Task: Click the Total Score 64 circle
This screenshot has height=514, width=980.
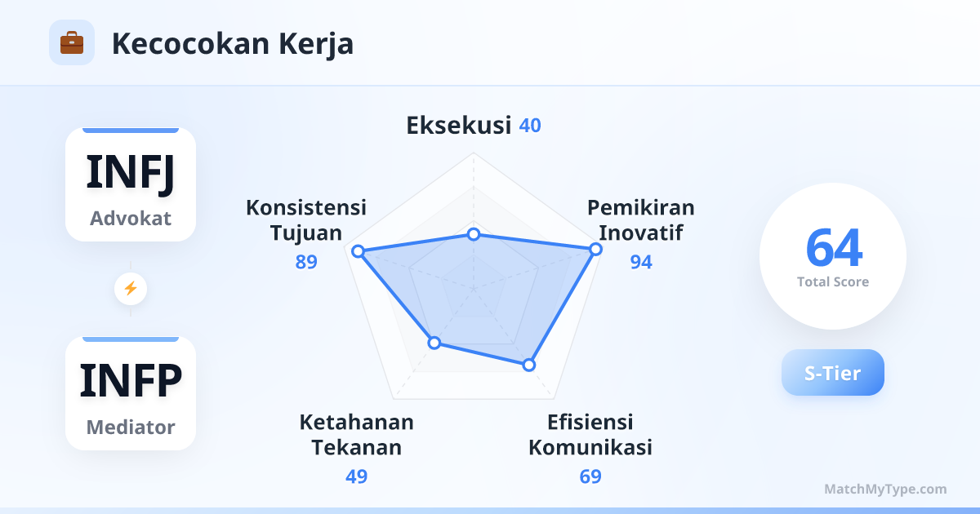Action: point(832,256)
